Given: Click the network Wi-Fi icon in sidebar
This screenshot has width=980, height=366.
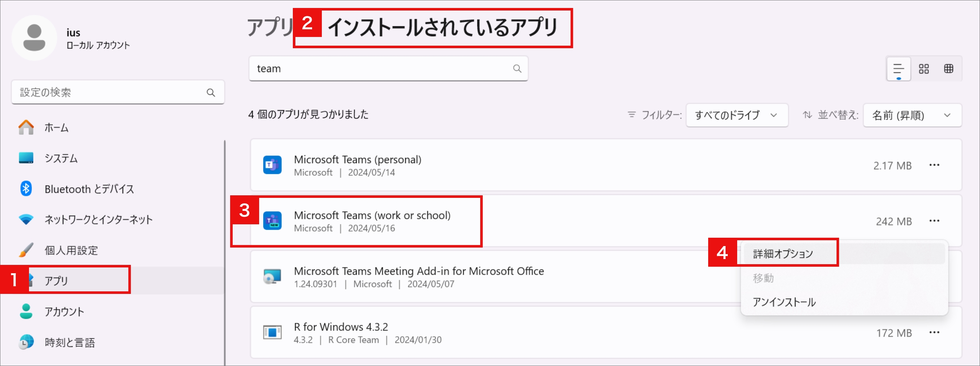Looking at the screenshot, I should coord(26,220).
